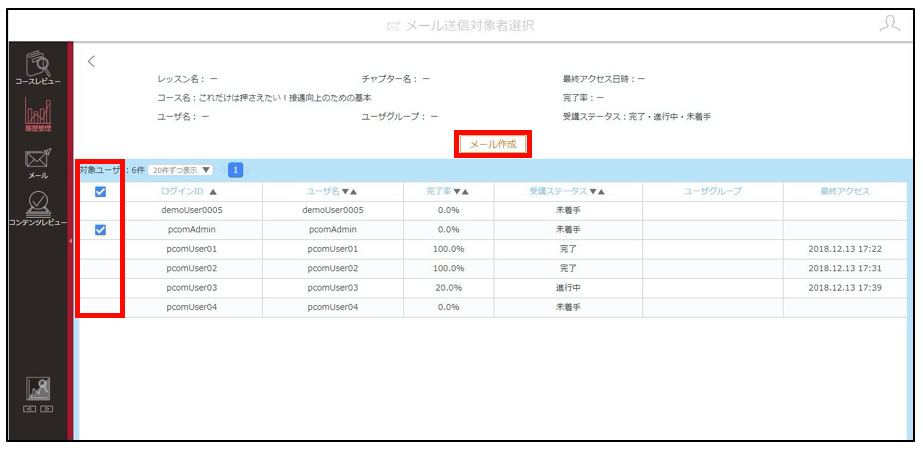
Task: Click the user profile icon at top right
Action: 889,25
